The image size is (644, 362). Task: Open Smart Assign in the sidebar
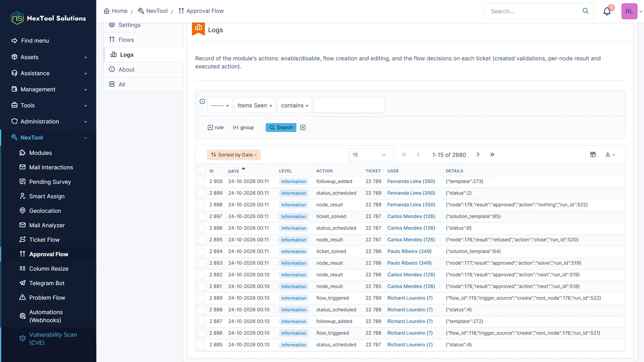click(47, 196)
